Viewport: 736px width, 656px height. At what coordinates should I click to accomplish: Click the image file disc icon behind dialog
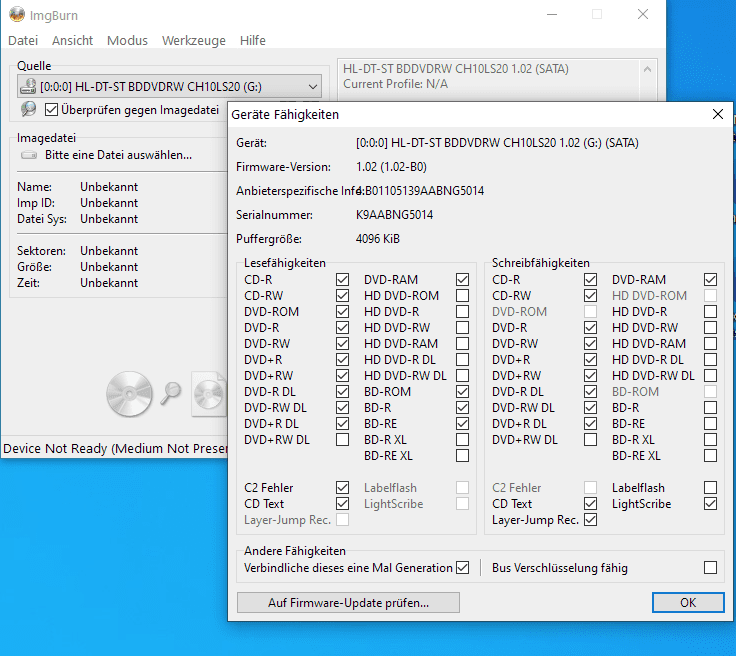pos(209,394)
